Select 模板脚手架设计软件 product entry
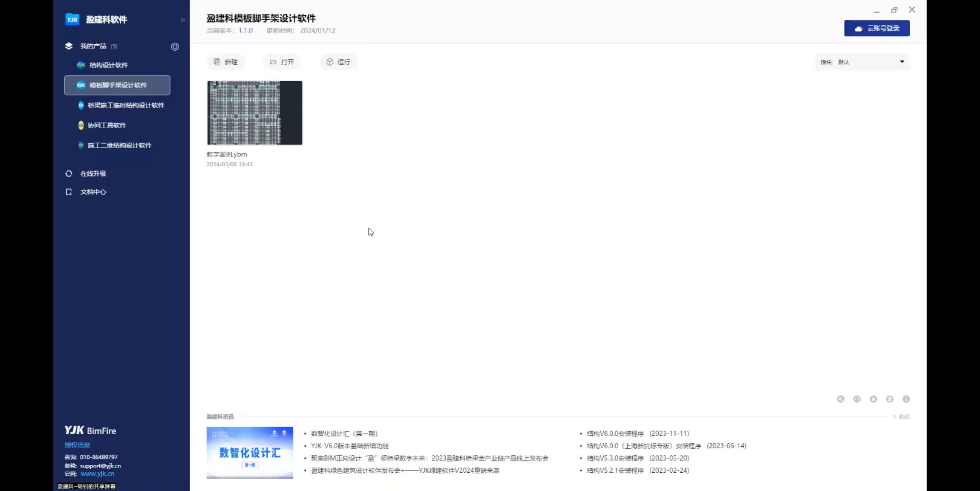 point(117,85)
